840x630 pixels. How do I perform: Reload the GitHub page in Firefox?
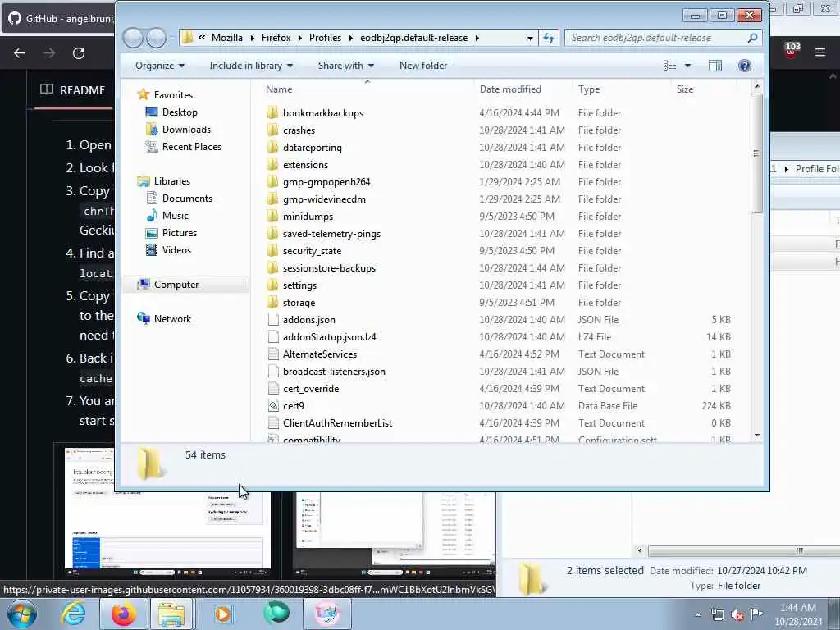click(x=79, y=53)
